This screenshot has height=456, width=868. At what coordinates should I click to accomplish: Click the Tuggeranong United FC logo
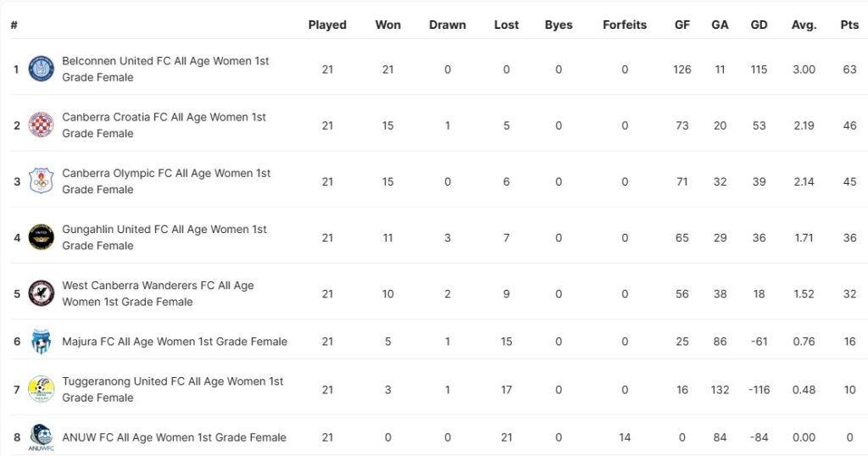(x=41, y=390)
